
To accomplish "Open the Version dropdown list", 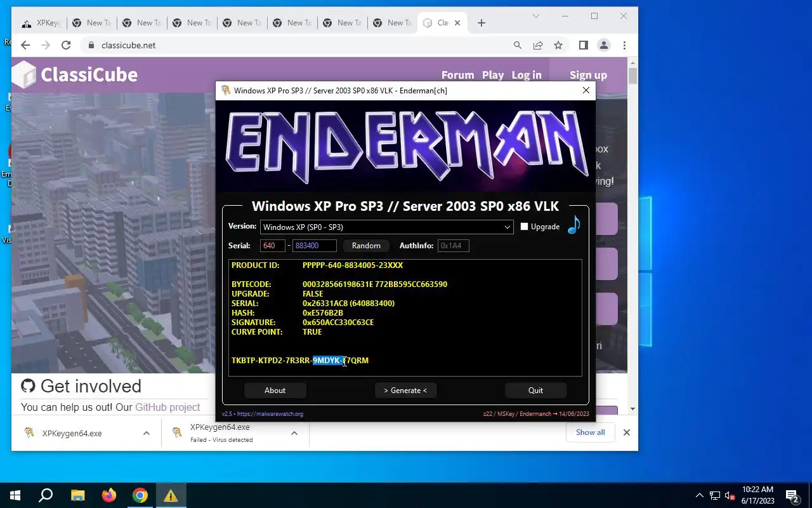I will 386,227.
